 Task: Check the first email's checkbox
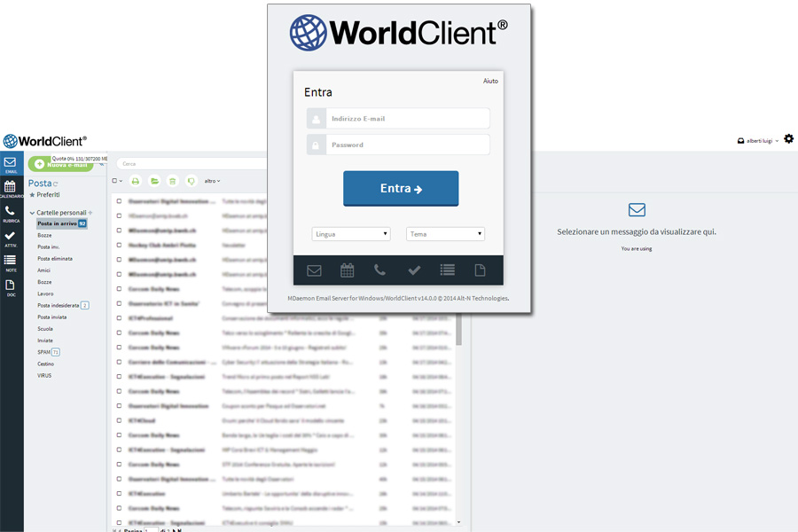[119, 201]
